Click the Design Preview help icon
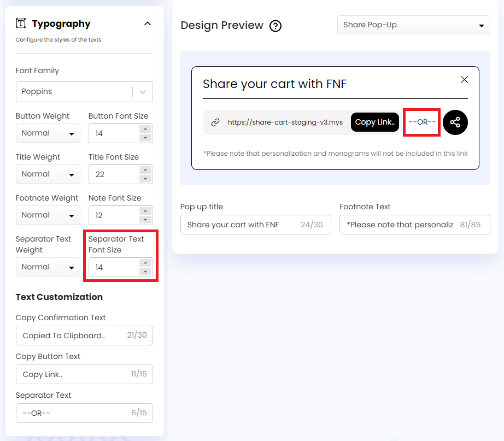Screen dimensions: 504x441 click(275, 26)
